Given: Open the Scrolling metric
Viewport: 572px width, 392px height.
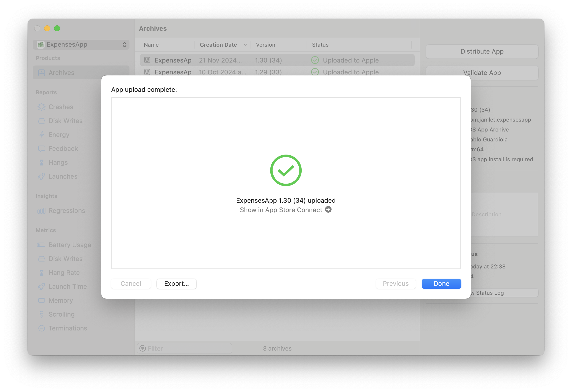Looking at the screenshot, I should pos(62,314).
